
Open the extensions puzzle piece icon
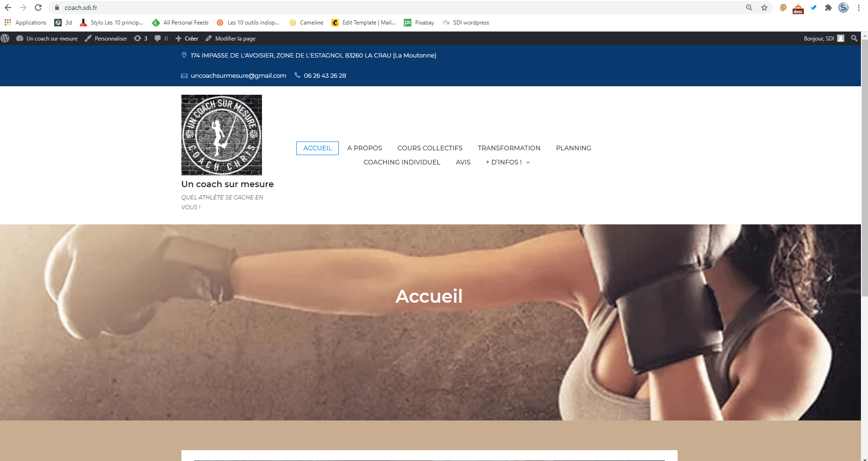coord(828,8)
